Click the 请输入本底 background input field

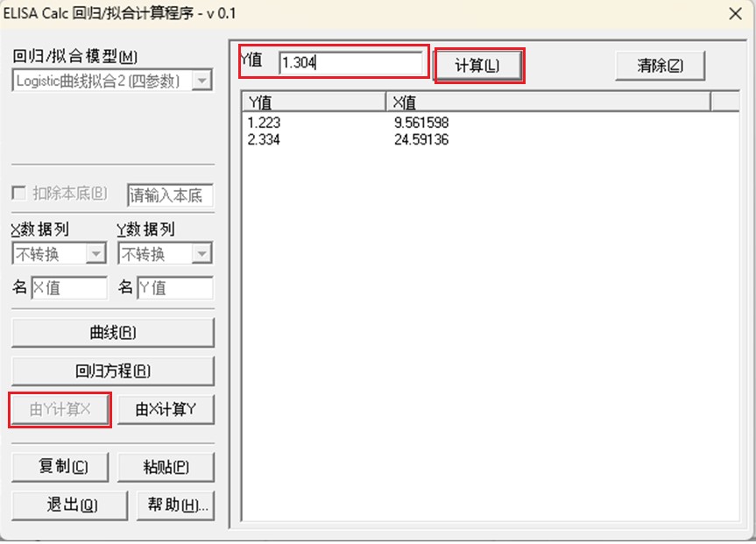171,195
